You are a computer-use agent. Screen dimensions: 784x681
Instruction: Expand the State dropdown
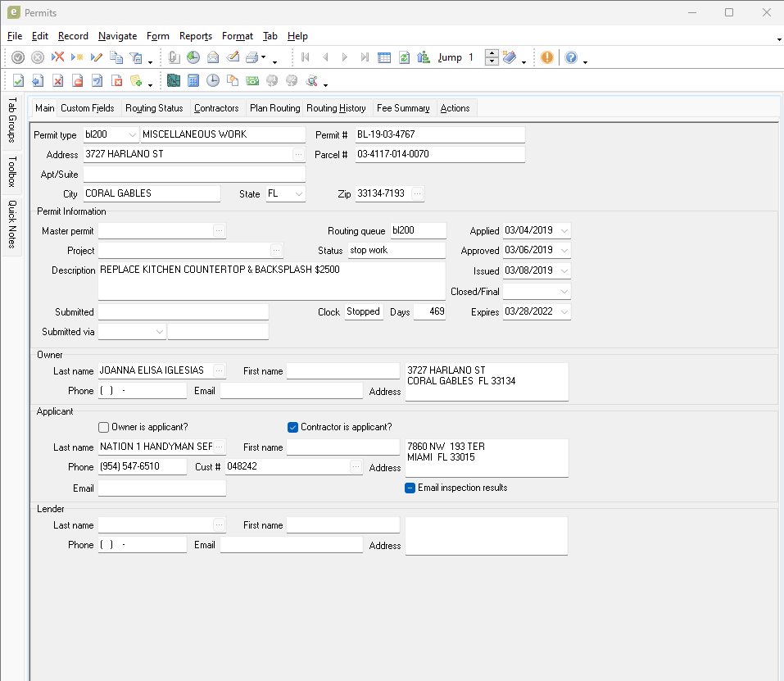[298, 194]
